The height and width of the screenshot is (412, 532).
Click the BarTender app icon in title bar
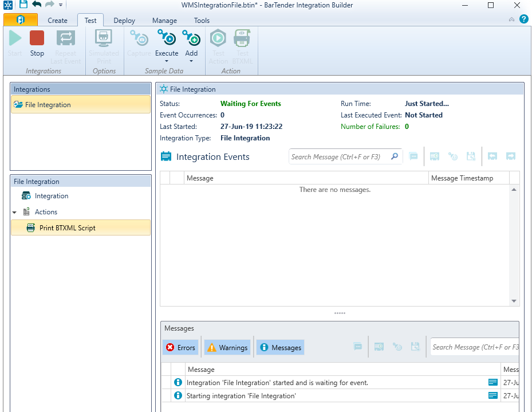[x=8, y=5]
